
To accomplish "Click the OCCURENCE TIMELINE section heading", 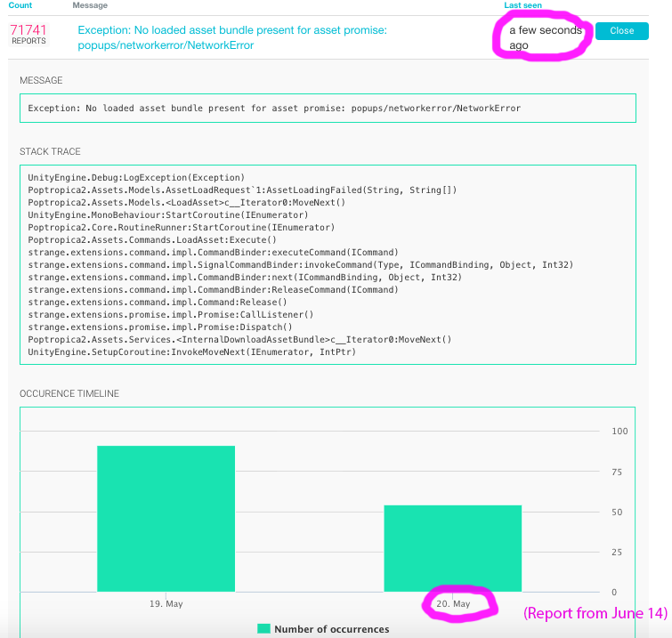I will pos(69,393).
